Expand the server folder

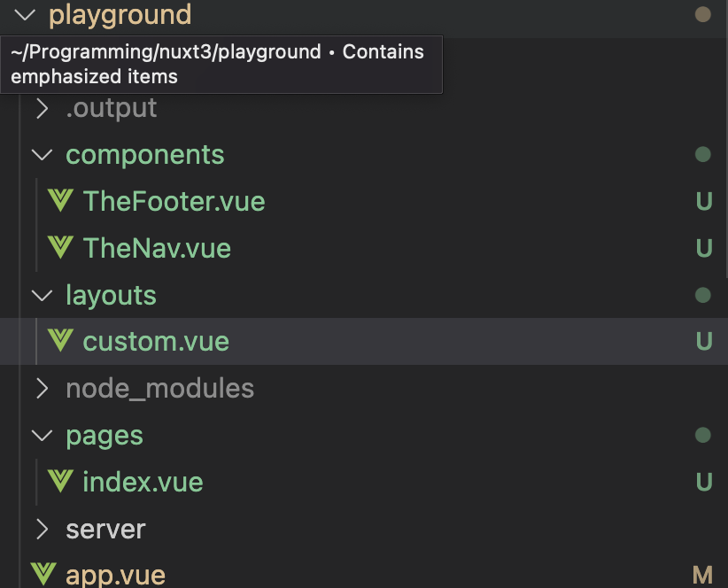(42, 529)
